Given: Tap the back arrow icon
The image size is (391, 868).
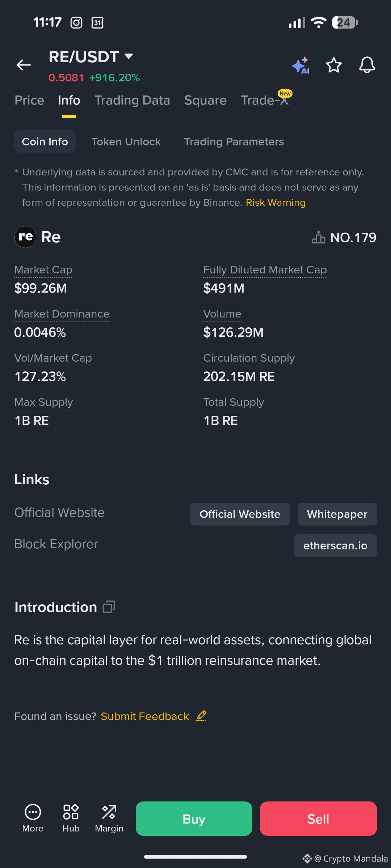Looking at the screenshot, I should point(24,65).
